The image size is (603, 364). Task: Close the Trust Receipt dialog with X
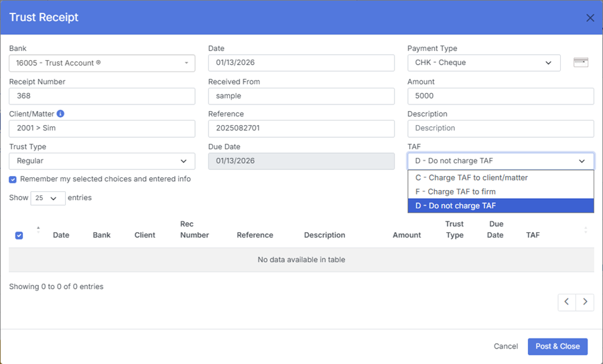[x=590, y=18]
